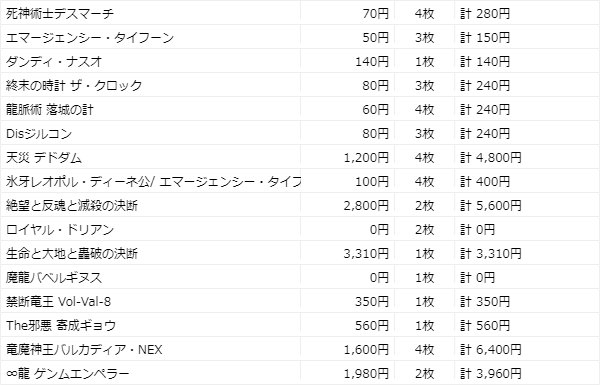Screen dimensions: 600x385
Task: Select 天災 デドダム card name
Action: tap(44, 158)
